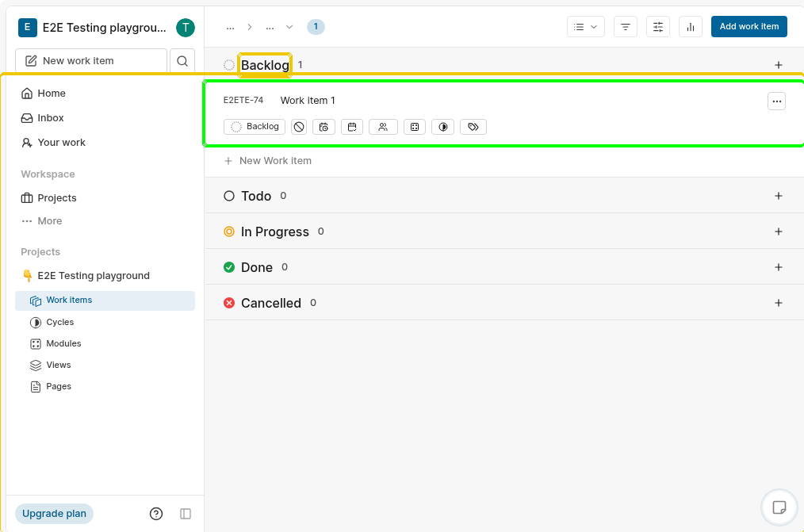
Task: Set the cycle for Work item 1
Action: point(442,127)
